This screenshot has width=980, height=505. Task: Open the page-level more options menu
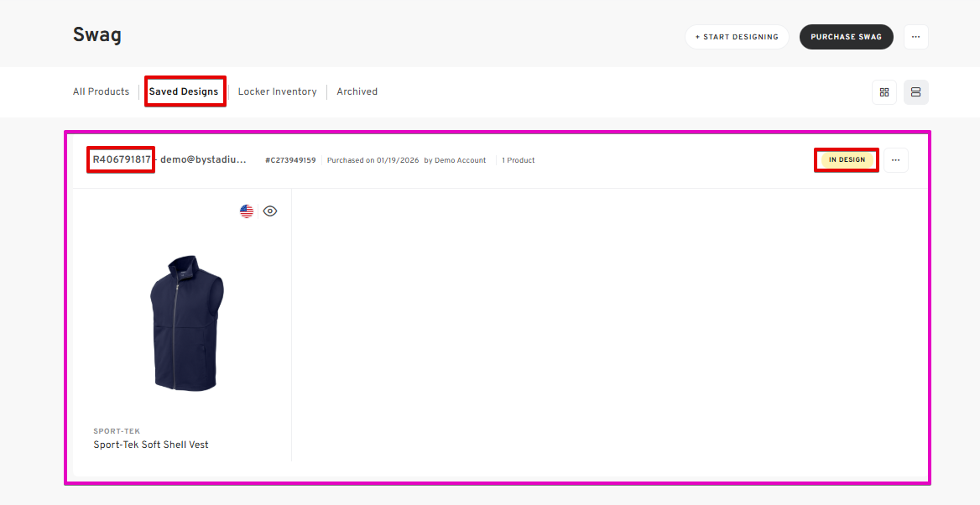pos(915,37)
